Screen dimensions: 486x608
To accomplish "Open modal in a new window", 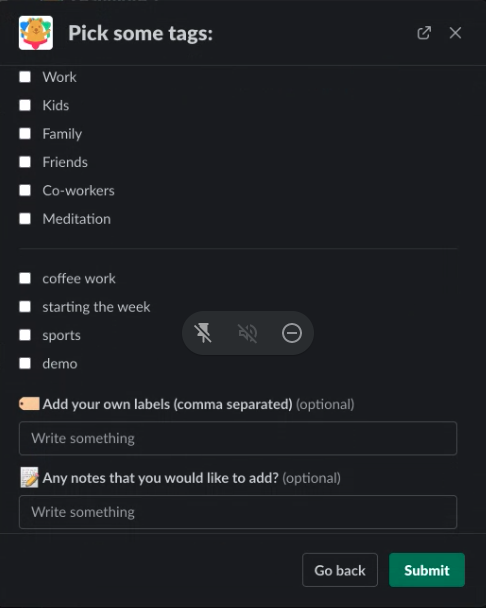I will click(x=424, y=33).
